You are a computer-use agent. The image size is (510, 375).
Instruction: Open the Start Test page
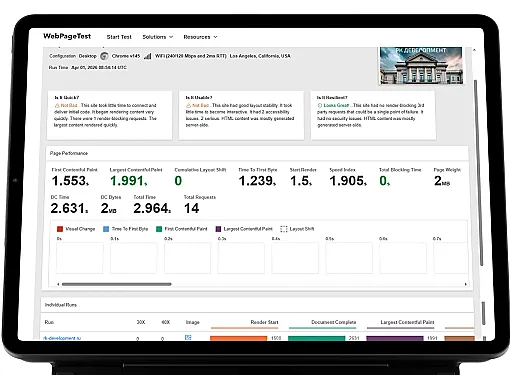click(119, 37)
